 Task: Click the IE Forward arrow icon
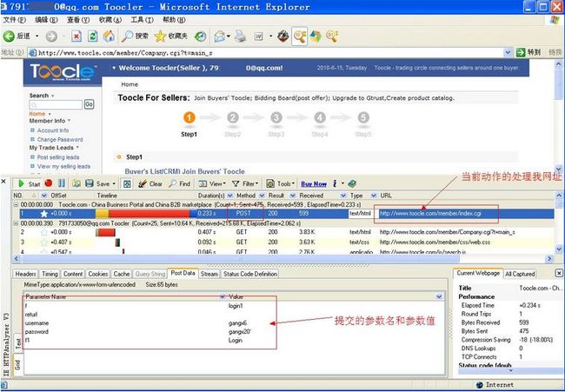[x=51, y=36]
